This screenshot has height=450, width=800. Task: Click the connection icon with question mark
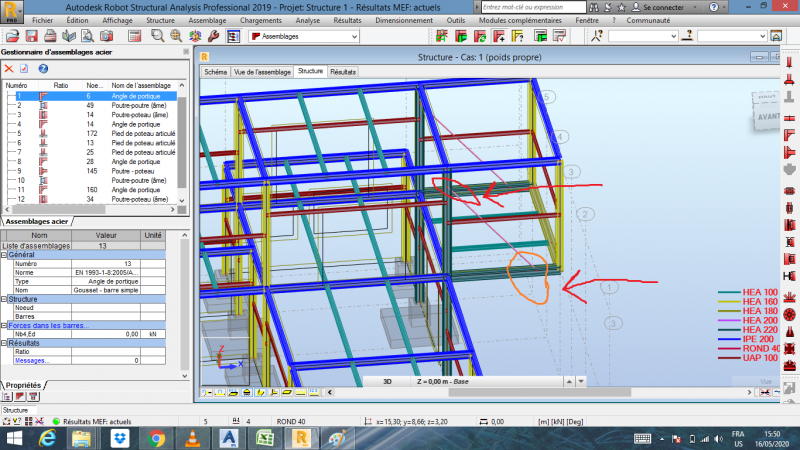click(x=518, y=36)
